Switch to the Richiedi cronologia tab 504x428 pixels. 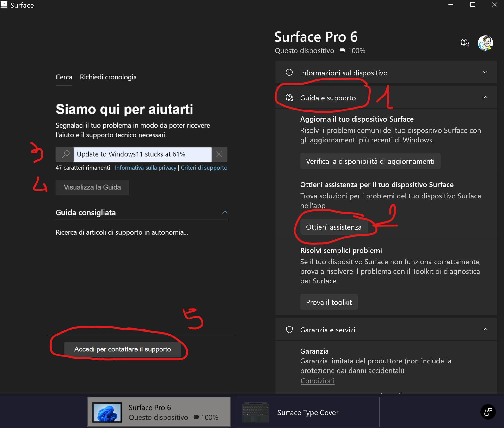pos(108,77)
